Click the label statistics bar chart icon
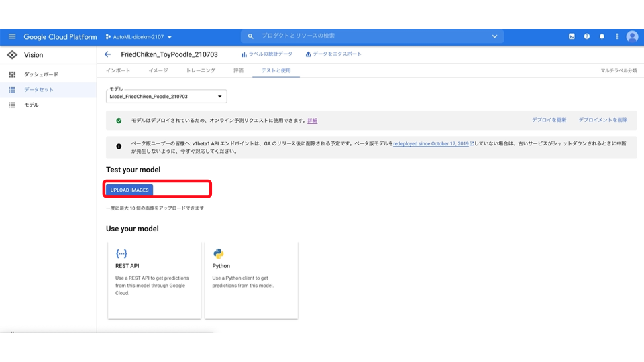Image resolution: width=644 pixels, height=362 pixels. [244, 54]
